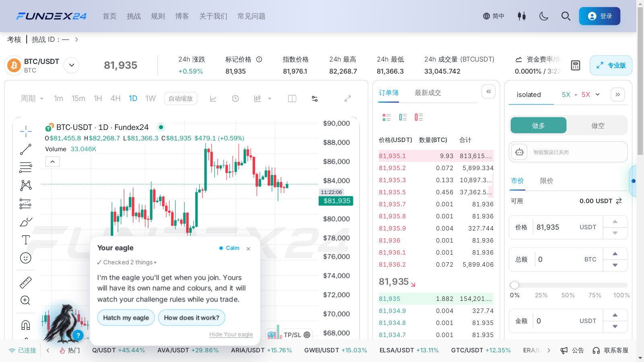
Task: Choose the Fibonacci lines tool
Action: [26, 167]
